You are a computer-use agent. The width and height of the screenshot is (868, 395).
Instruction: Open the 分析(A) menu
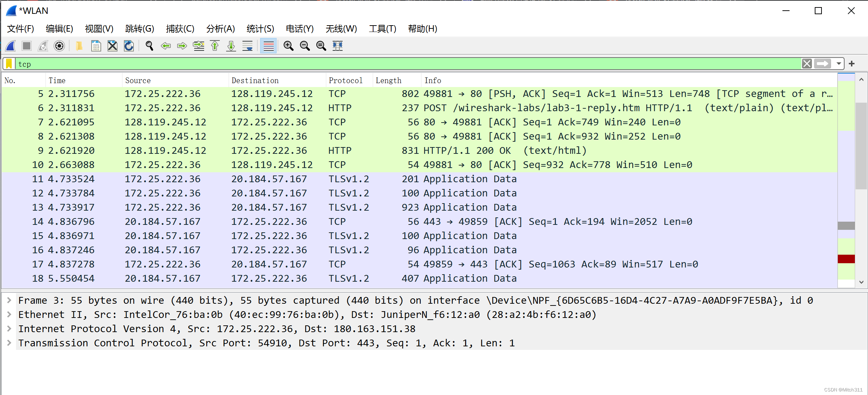click(220, 29)
